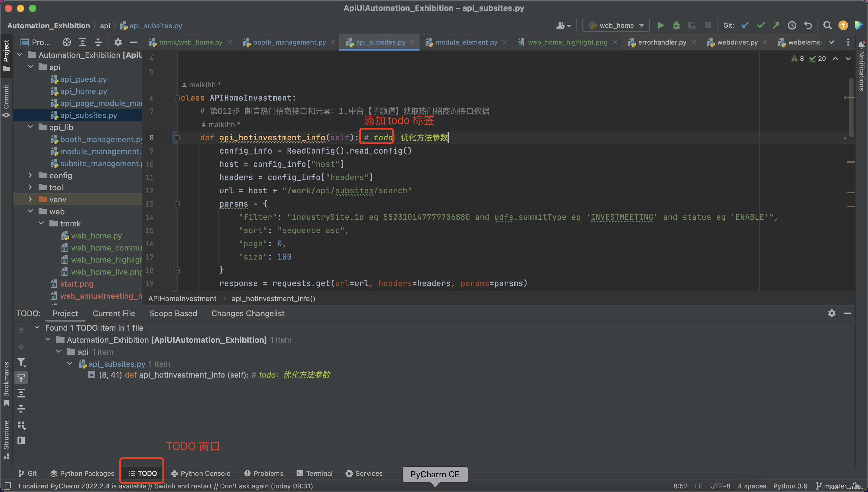Viewport: 868px width, 492px height.
Task: Commit changes using the Git checkmark icon
Action: pyautogui.click(x=761, y=25)
